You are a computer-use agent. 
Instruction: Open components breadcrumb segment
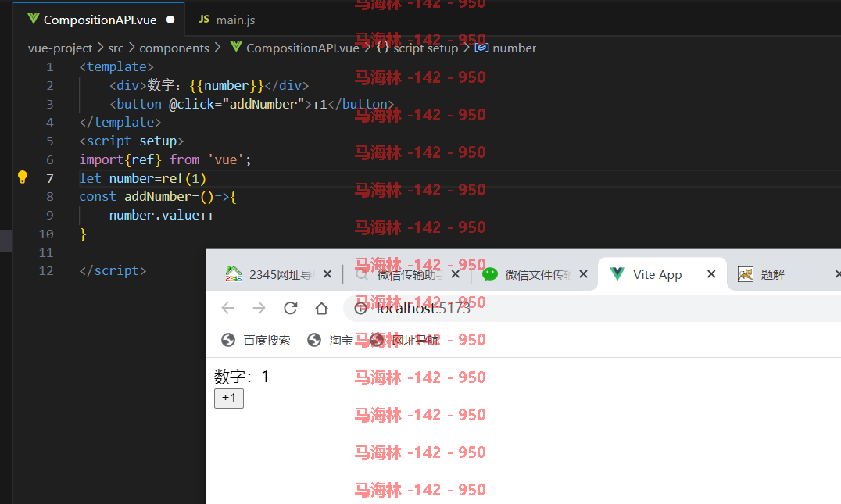pos(174,48)
